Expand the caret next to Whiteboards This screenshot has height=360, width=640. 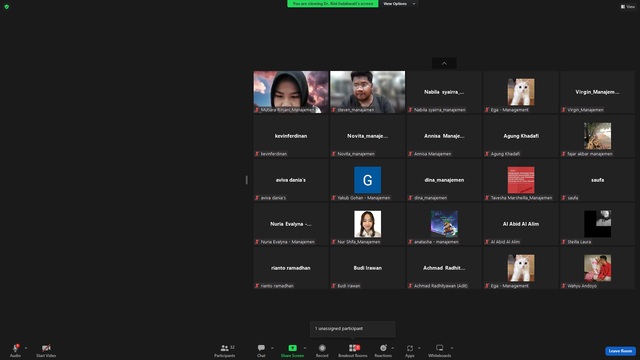(x=452, y=348)
